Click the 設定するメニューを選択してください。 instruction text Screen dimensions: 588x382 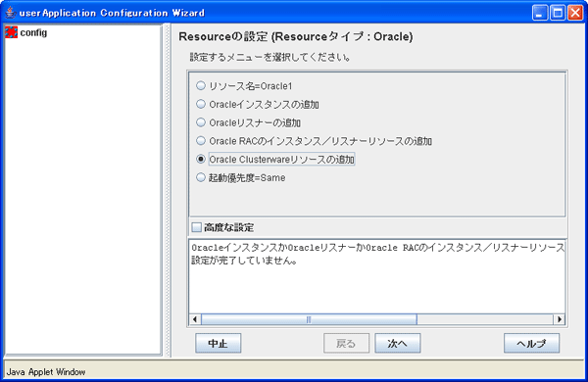coord(270,58)
